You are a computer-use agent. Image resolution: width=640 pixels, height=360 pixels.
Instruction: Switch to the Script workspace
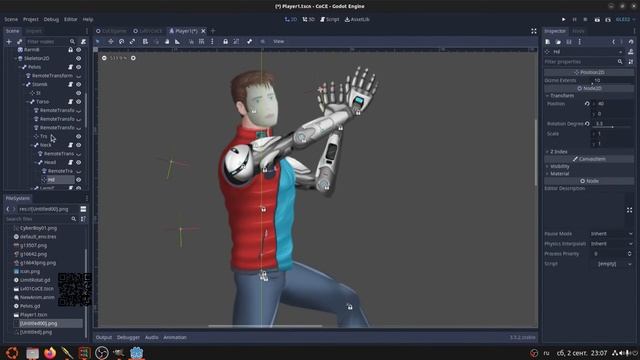[329, 19]
